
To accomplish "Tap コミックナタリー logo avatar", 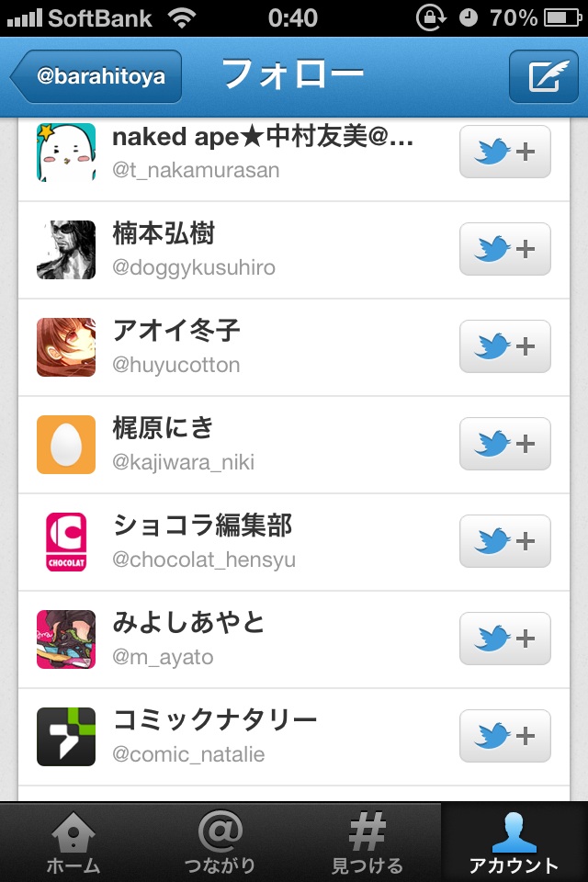I will [66, 736].
